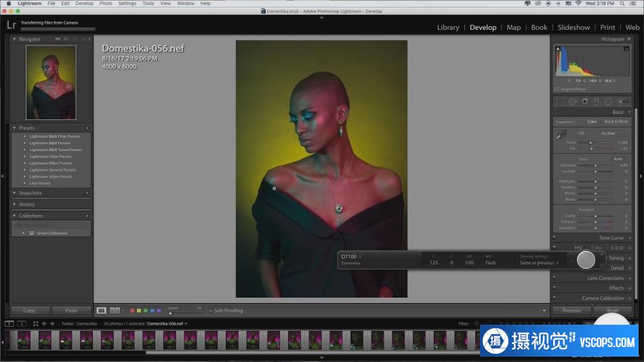The width and height of the screenshot is (644, 362).
Task: Open the Photo menu
Action: click(x=106, y=3)
